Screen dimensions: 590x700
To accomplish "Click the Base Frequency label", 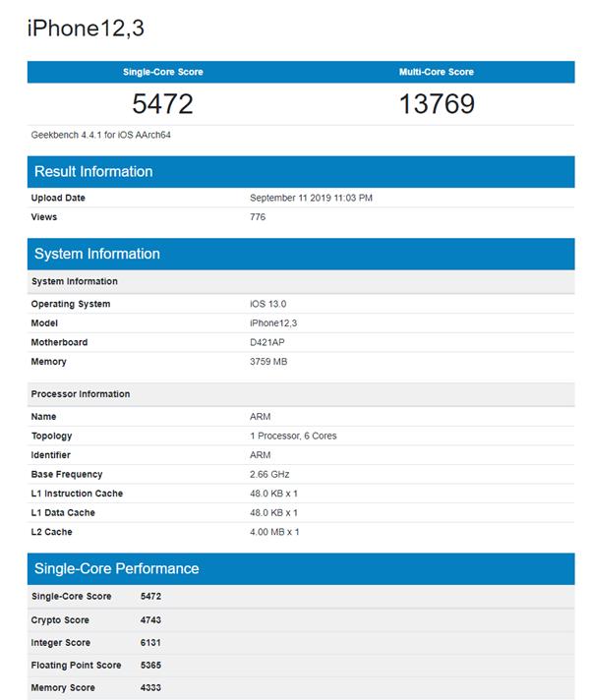I will [x=67, y=474].
